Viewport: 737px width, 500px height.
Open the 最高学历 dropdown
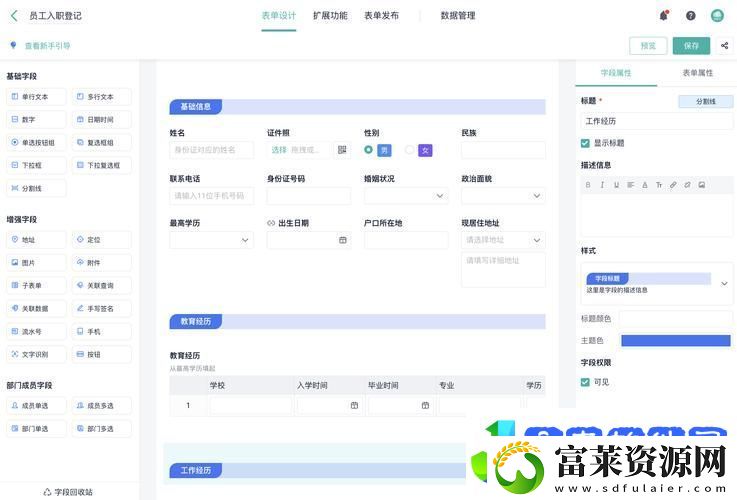click(212, 240)
